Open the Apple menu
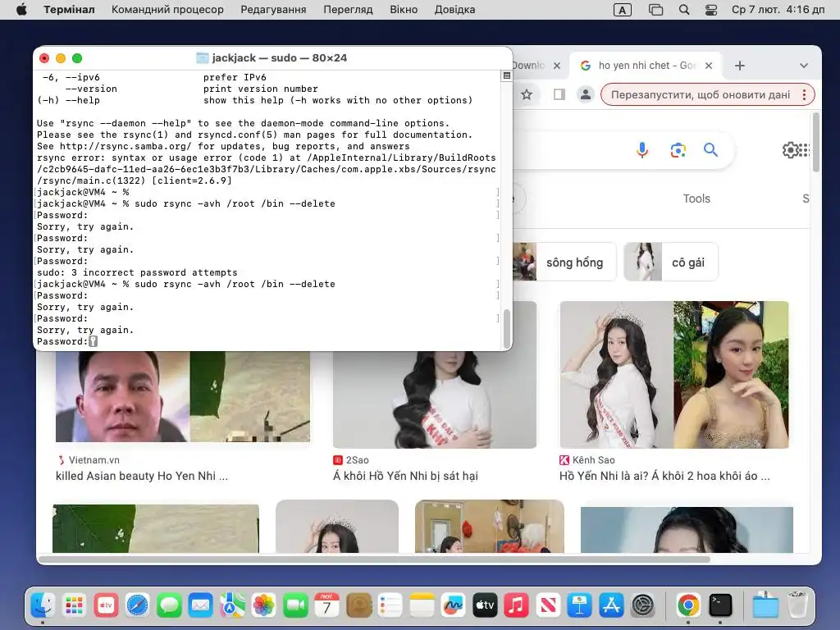This screenshot has height=630, width=840. click(x=21, y=10)
